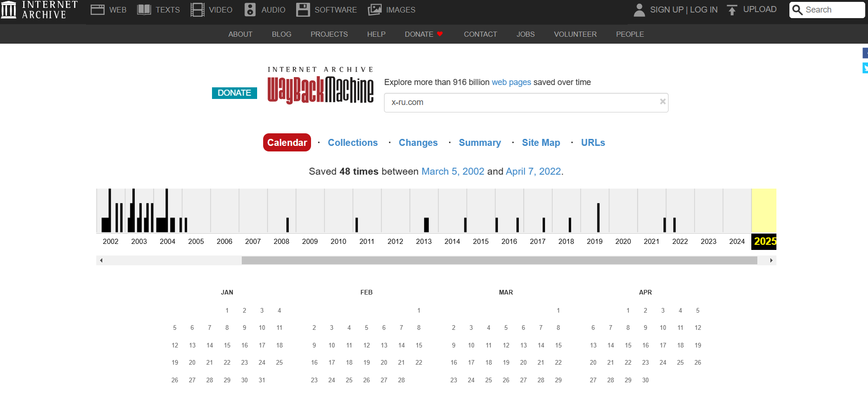Open the DONATE heart menu item

[424, 34]
